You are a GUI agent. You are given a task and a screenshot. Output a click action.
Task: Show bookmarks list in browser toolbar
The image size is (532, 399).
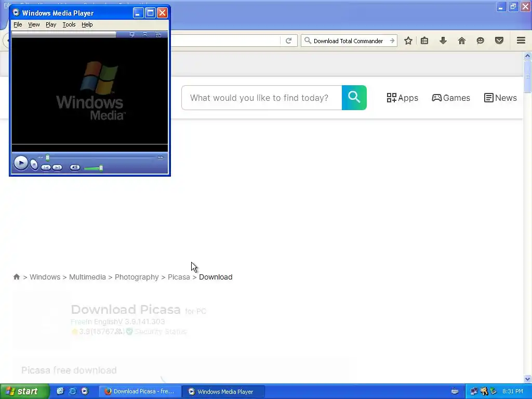[x=424, y=41]
